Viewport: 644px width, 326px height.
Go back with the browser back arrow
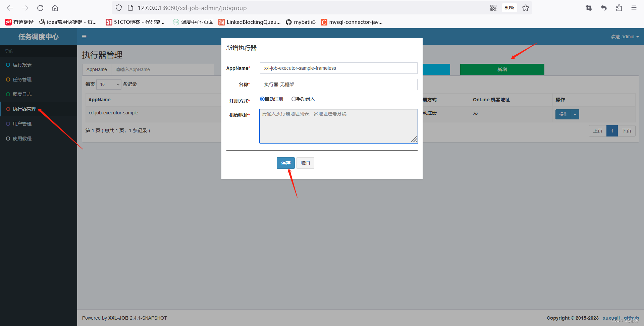tap(10, 8)
